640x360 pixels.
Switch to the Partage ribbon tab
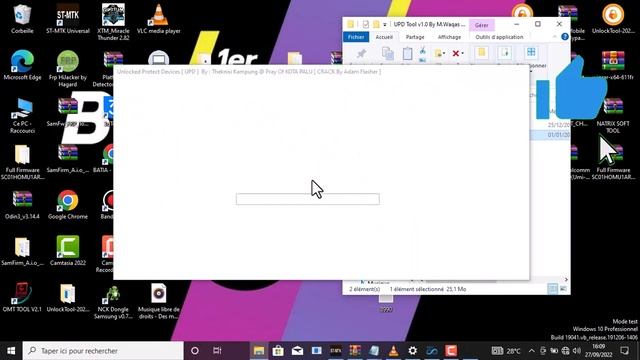pos(415,37)
